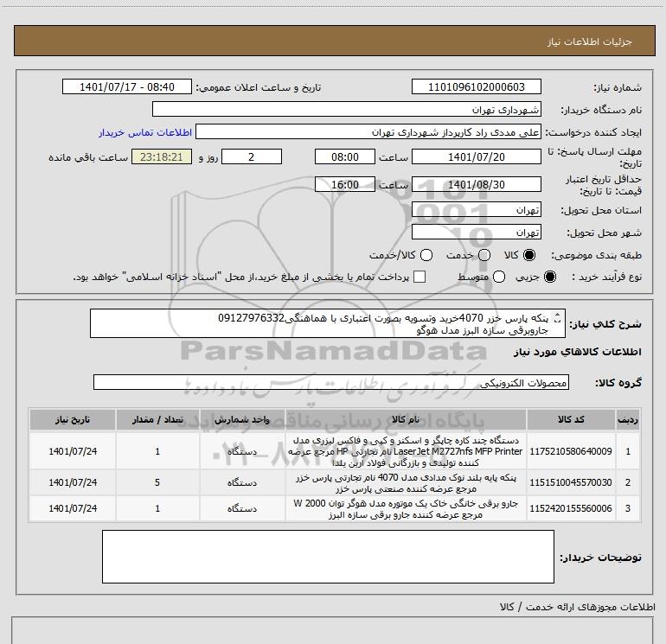The width and height of the screenshot is (666, 644).
Task: Click the request creator name field
Action: point(368,131)
